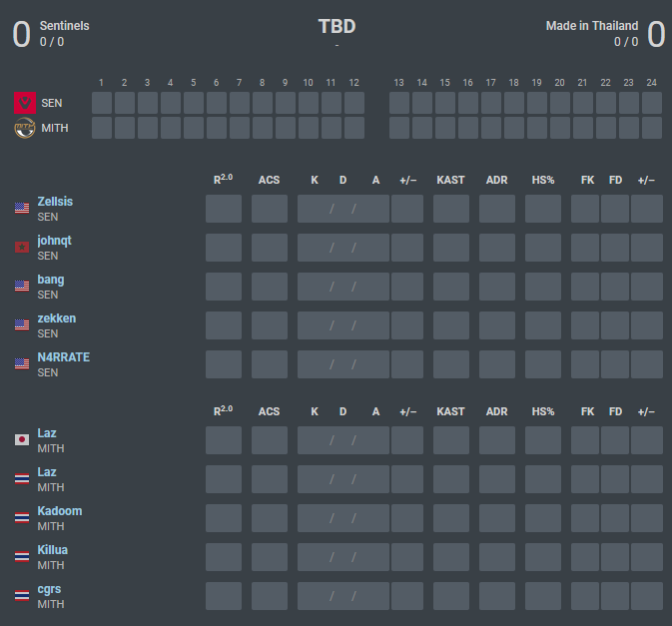Image resolution: width=672 pixels, height=626 pixels.
Task: Click round number 13 header
Action: (x=398, y=83)
